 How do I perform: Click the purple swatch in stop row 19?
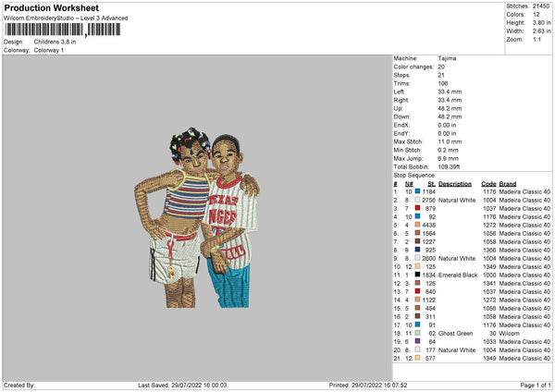tap(418, 341)
